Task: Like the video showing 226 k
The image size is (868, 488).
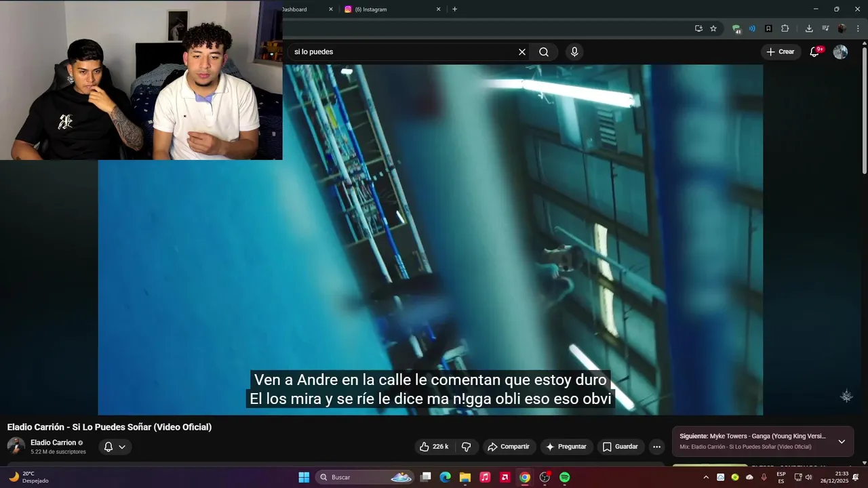Action: point(434,447)
